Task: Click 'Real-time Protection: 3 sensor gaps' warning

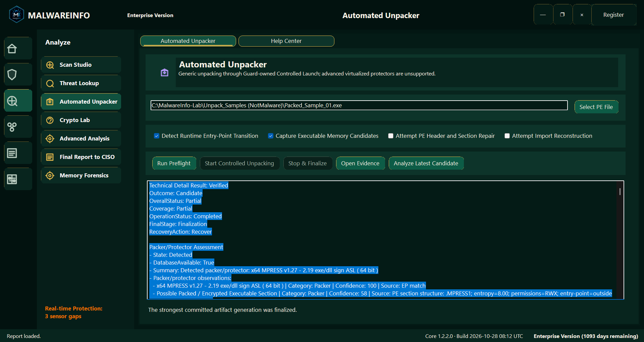Action: click(x=74, y=312)
